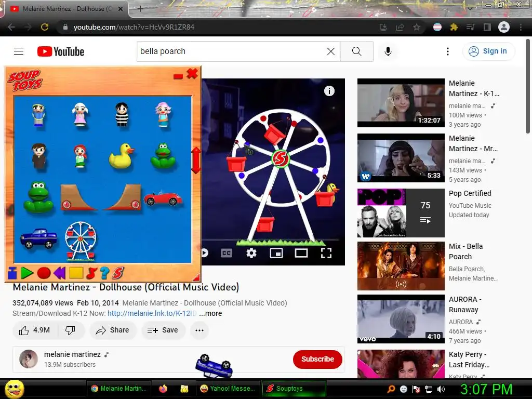Open the Melanie Martinez Mr... video, 5:33
Viewport: 532px width, 399px height.
pyautogui.click(x=401, y=158)
